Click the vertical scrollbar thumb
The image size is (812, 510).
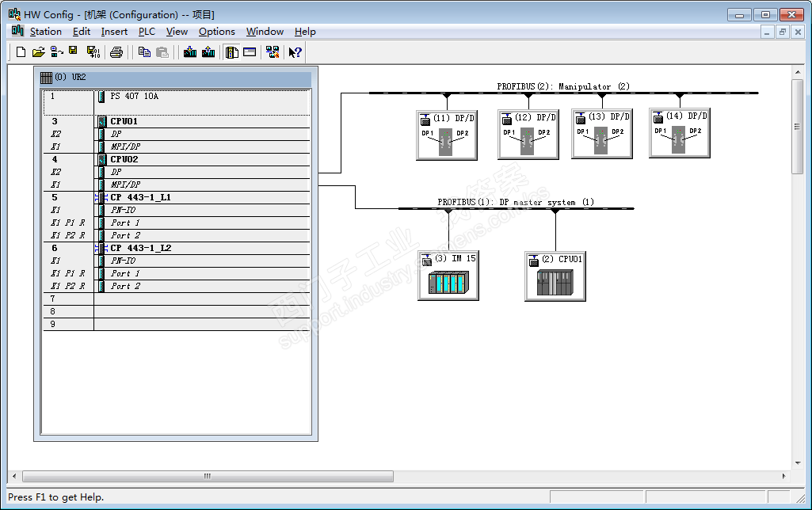point(798,127)
